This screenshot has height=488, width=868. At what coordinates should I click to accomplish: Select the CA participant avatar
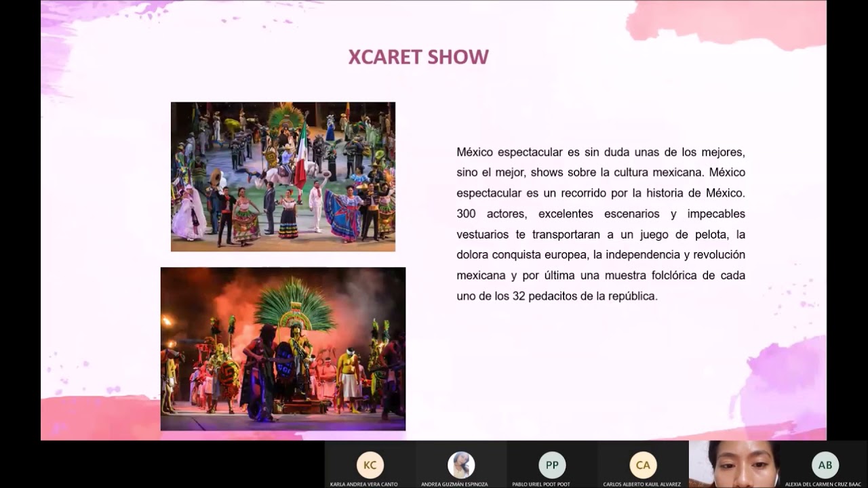(x=643, y=465)
